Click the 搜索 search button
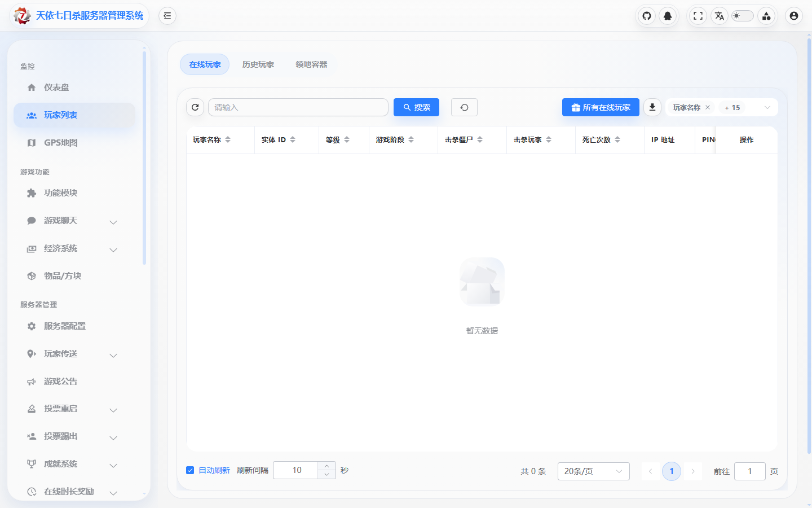The image size is (812, 508). (416, 107)
